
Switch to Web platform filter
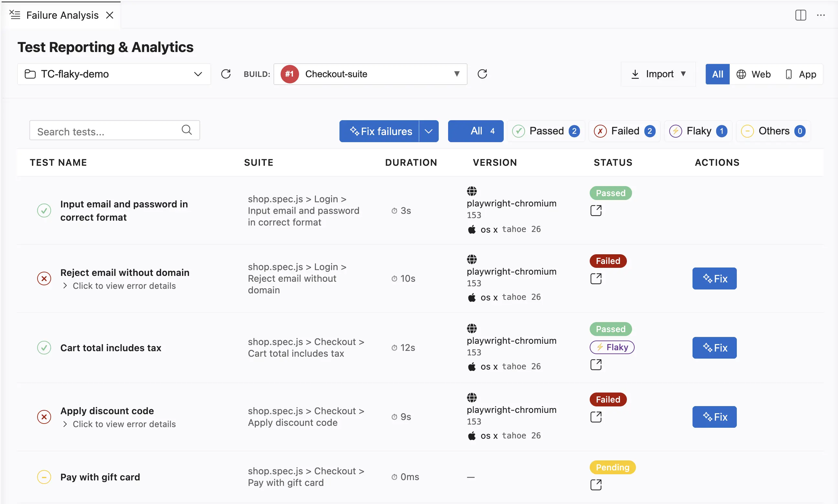(x=753, y=74)
